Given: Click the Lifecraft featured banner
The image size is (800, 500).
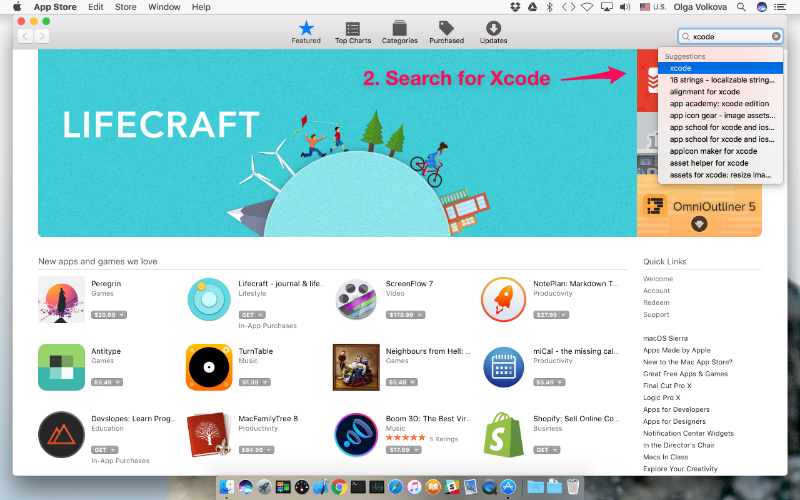Looking at the screenshot, I should [x=337, y=143].
